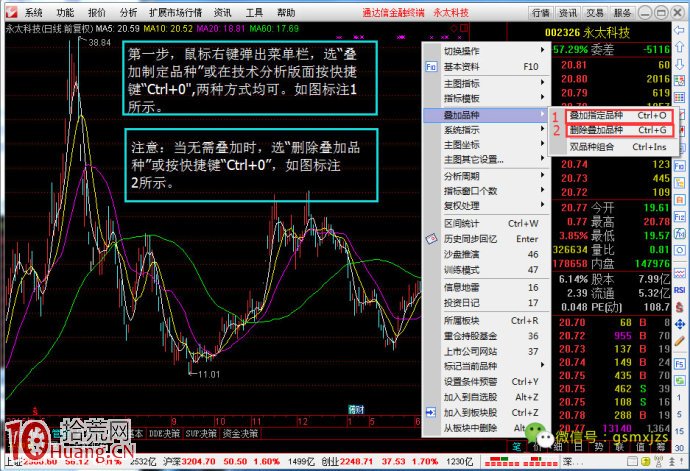Click the down arrow icon in right sidebar

click(679, 64)
